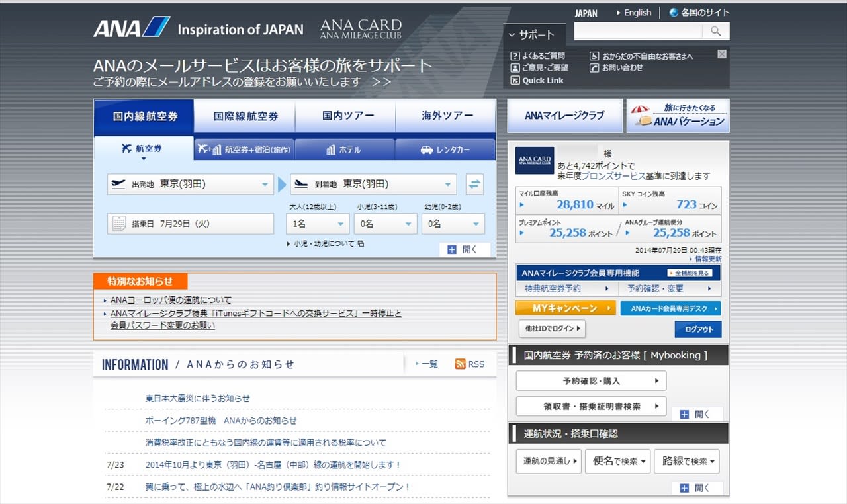Click the plus icon to expand flight search
The height and width of the screenshot is (504, 847).
pos(452,250)
